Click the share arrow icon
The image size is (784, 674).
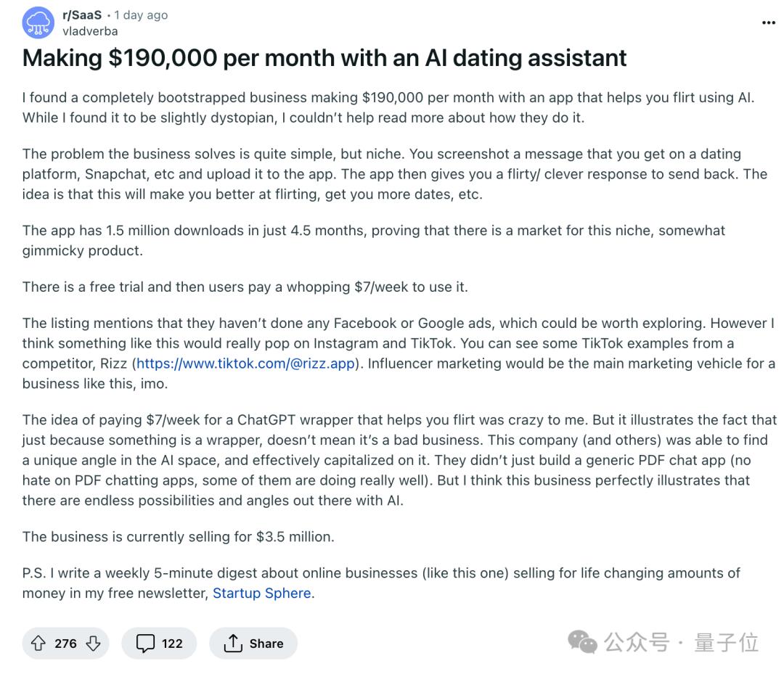(232, 644)
